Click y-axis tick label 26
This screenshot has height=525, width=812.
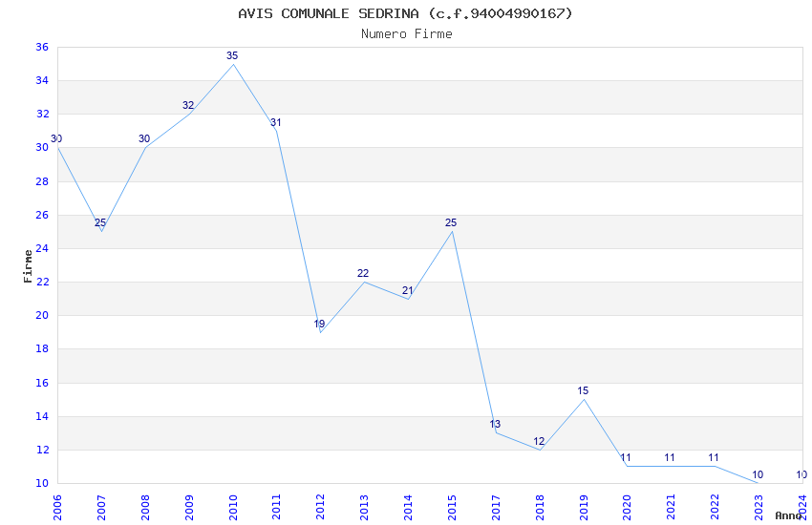(42, 215)
